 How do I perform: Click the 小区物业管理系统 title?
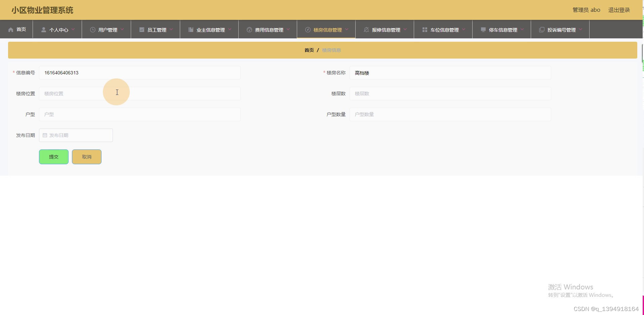[x=42, y=10]
